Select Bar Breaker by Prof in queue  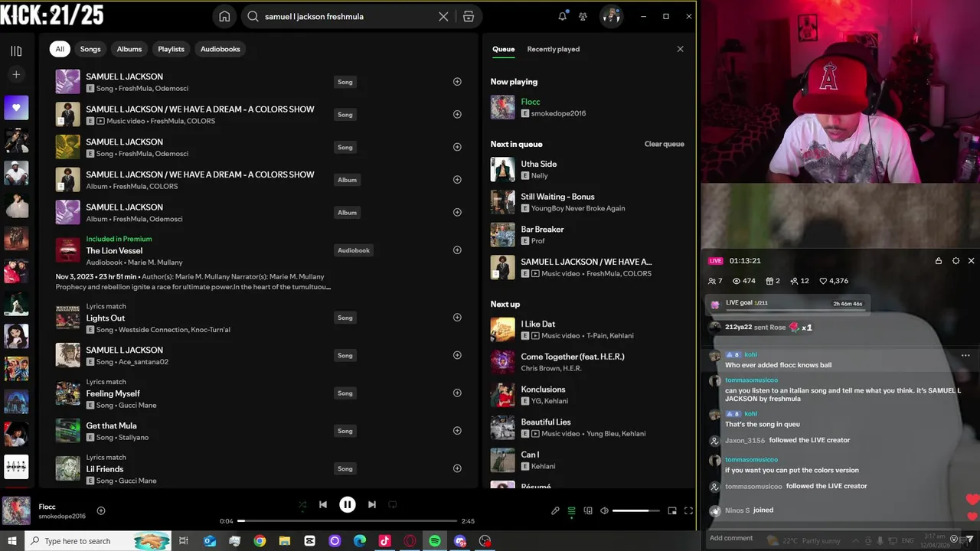587,235
